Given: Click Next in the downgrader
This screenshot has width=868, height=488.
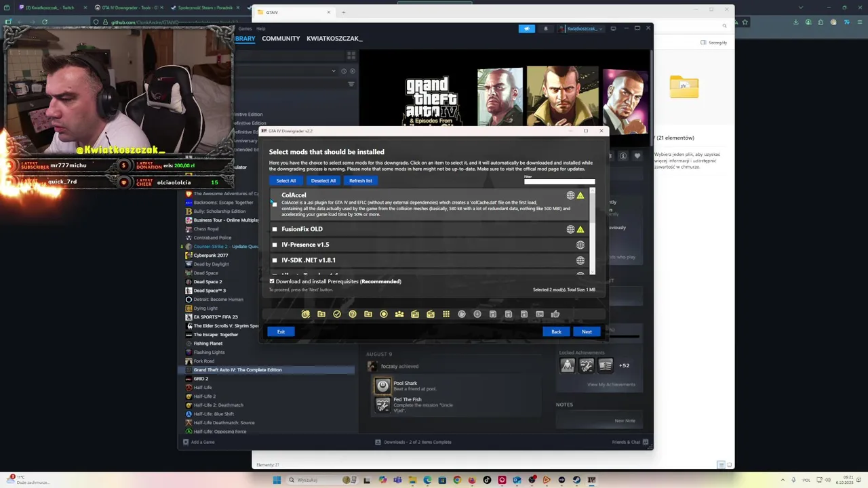Looking at the screenshot, I should pos(587,331).
